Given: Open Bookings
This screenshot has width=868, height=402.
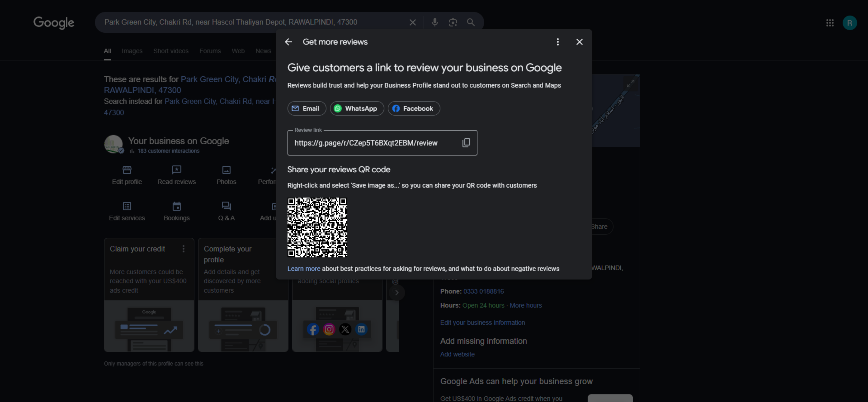Looking at the screenshot, I should tap(176, 211).
